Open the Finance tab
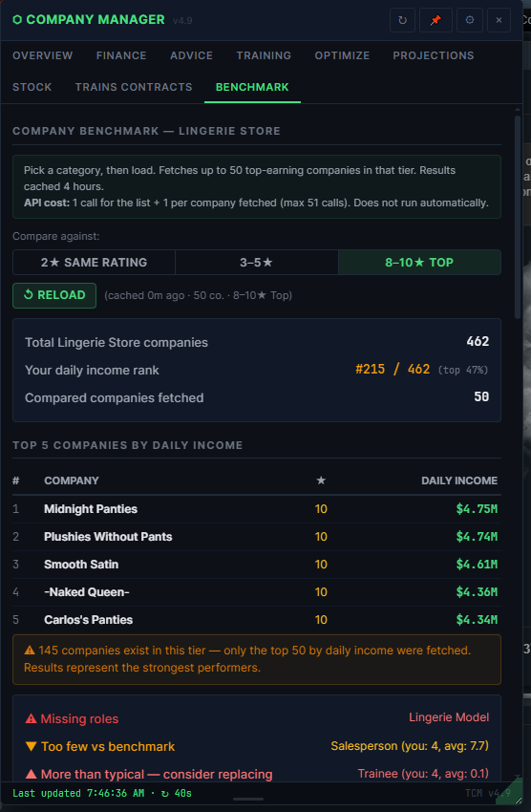The image size is (531, 812). tap(121, 55)
